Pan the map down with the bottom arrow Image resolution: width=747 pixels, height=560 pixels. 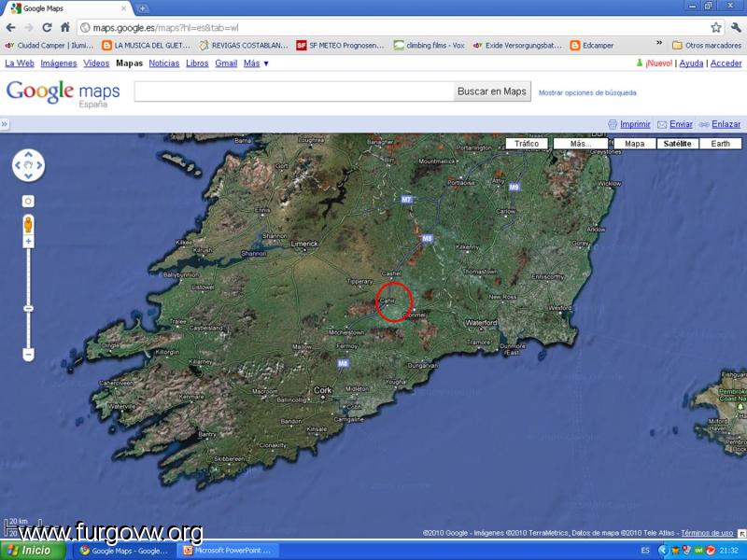click(28, 176)
